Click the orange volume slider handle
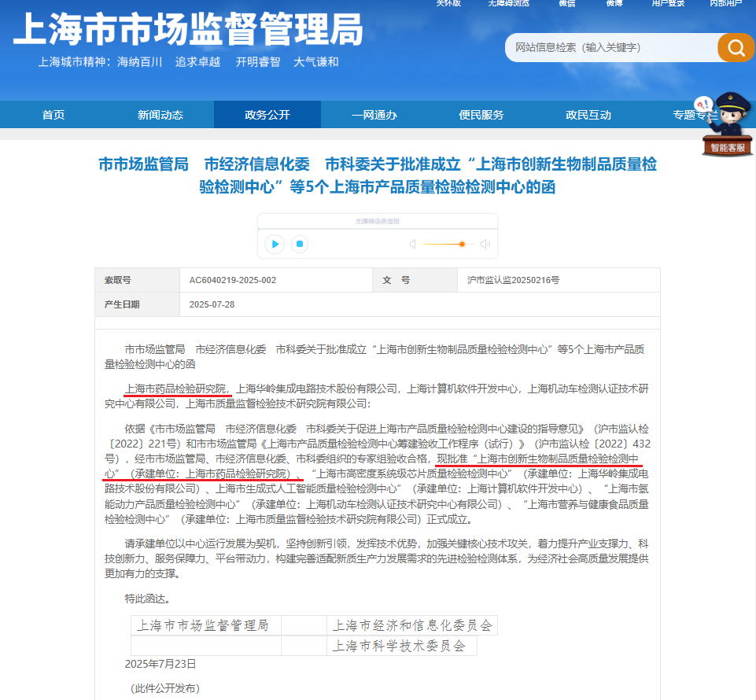The width and height of the screenshot is (756, 700). coord(463,244)
